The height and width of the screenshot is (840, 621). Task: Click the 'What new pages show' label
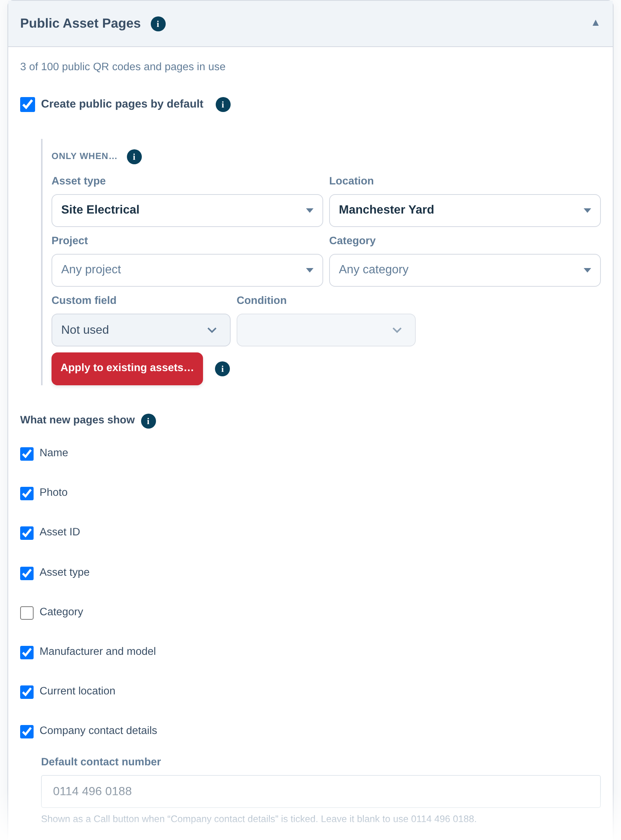pyautogui.click(x=77, y=420)
